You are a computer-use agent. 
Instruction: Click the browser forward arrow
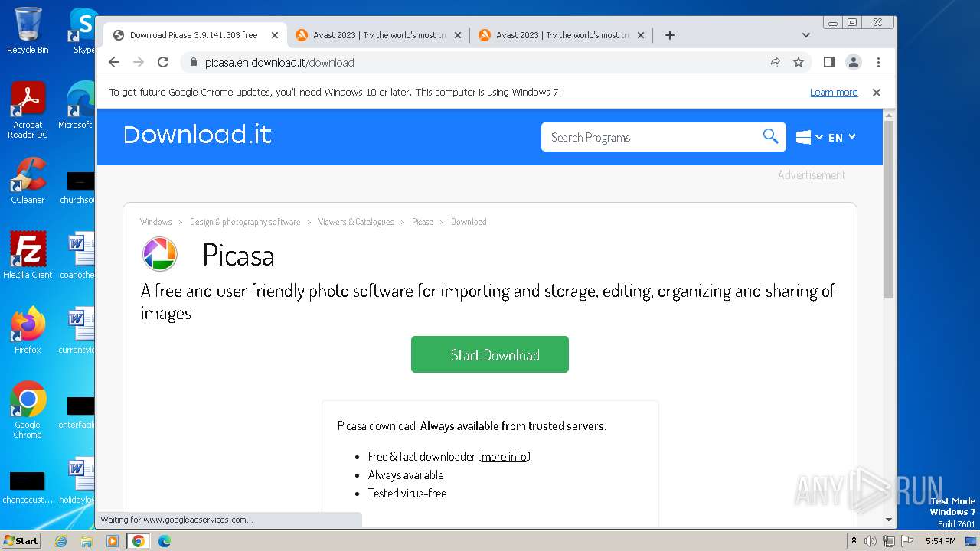139,62
